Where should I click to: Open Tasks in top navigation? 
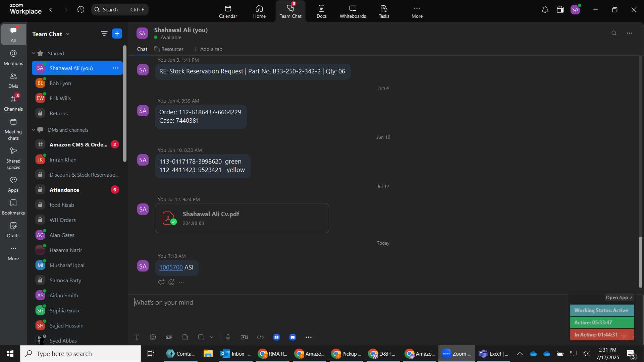pos(384,11)
